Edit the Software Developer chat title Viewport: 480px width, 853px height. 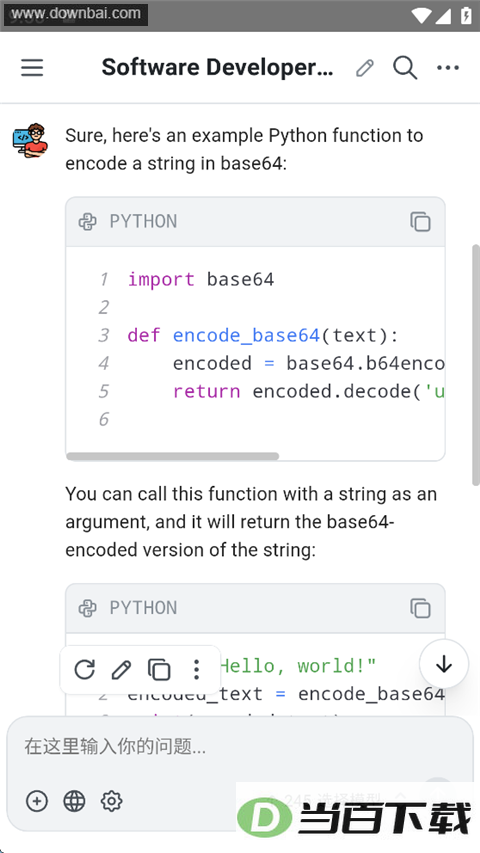[365, 68]
